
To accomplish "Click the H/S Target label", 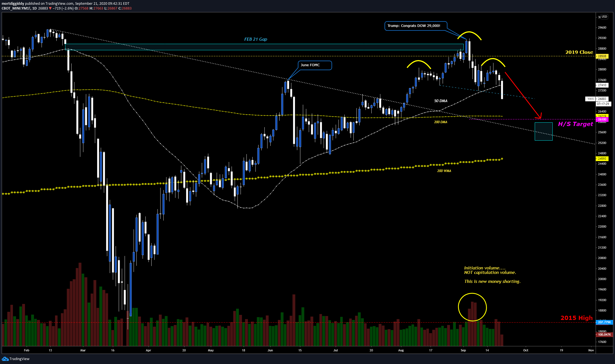I will click(575, 124).
